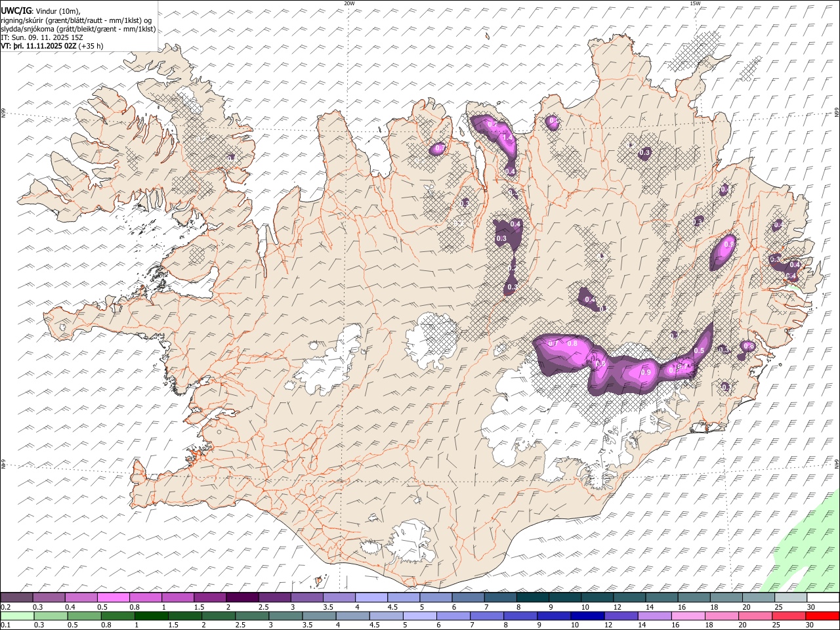The height and width of the screenshot is (630, 840).
Task: Click upper legend swatch labeled 6
Action: pos(467,597)
